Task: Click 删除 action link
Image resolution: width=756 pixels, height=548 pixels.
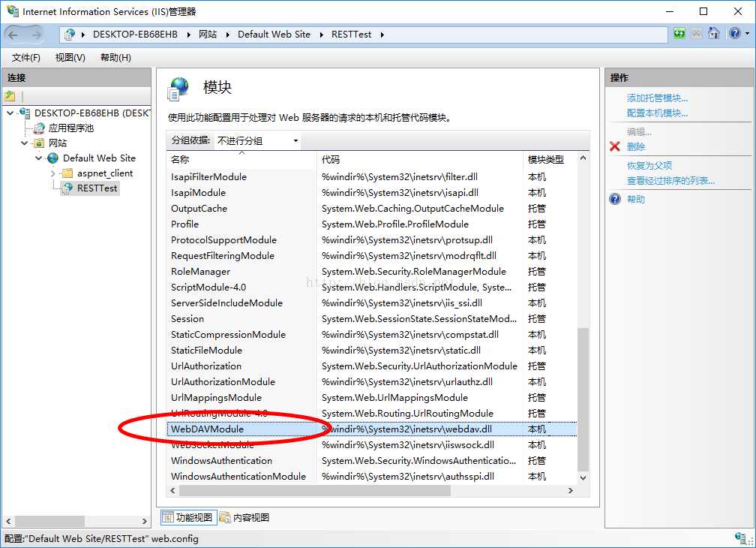Action: pyautogui.click(x=636, y=146)
